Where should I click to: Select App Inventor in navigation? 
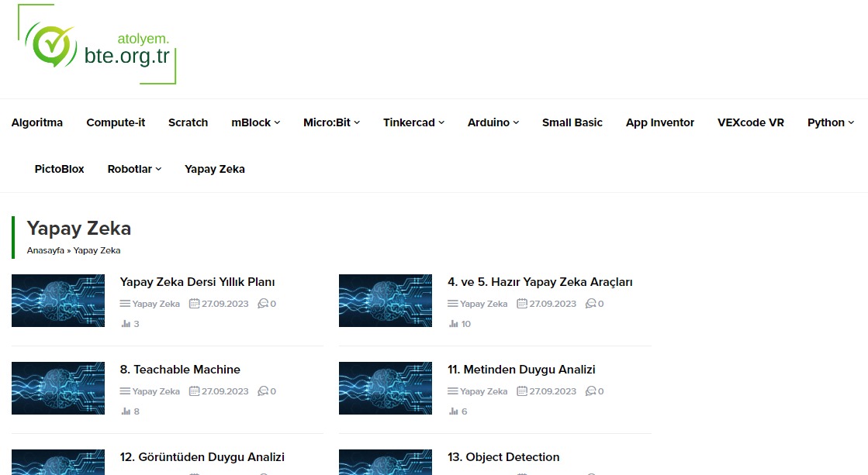click(660, 122)
